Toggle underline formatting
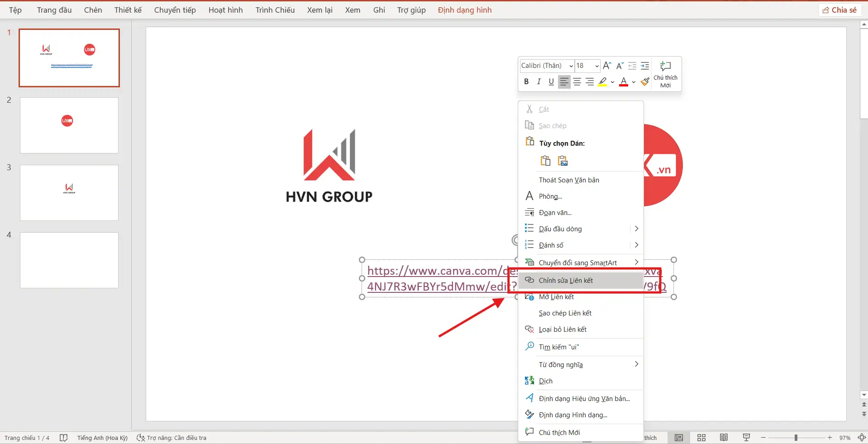Image resolution: width=868 pixels, height=444 pixels. pos(551,81)
